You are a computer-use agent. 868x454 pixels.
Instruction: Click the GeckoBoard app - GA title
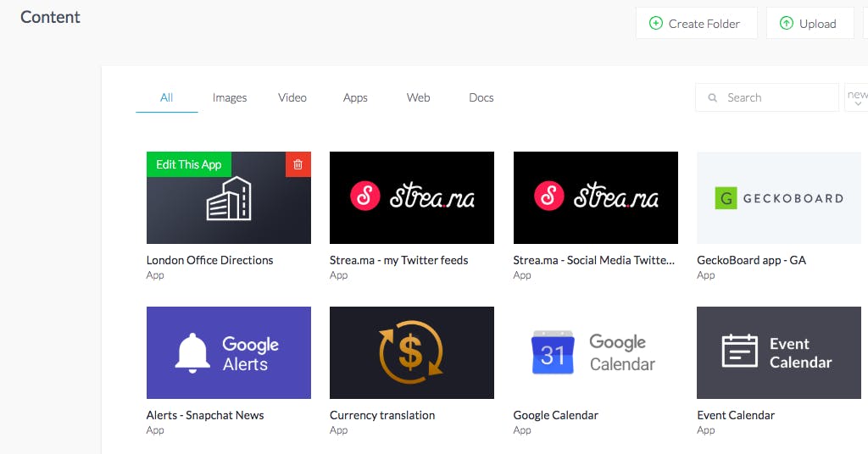[751, 260]
